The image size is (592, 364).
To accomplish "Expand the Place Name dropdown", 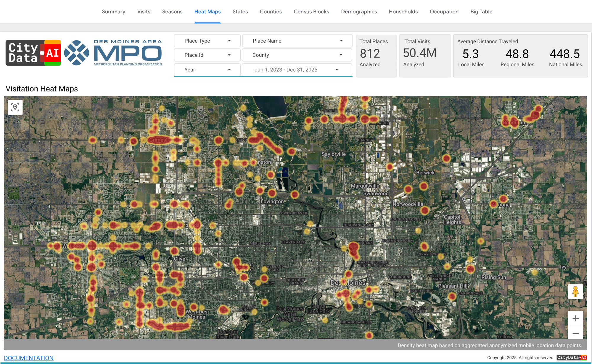I will click(297, 41).
